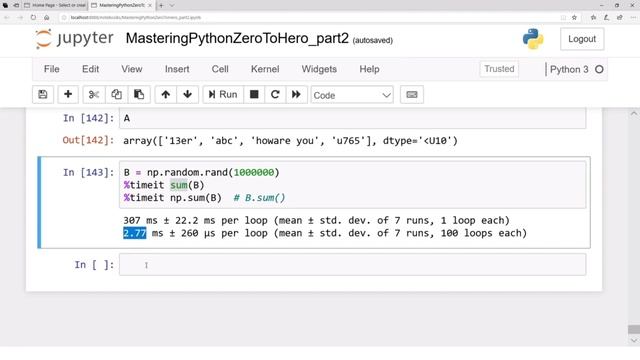640x360 pixels.
Task: Click the browser address bar URL
Action: (x=136, y=18)
